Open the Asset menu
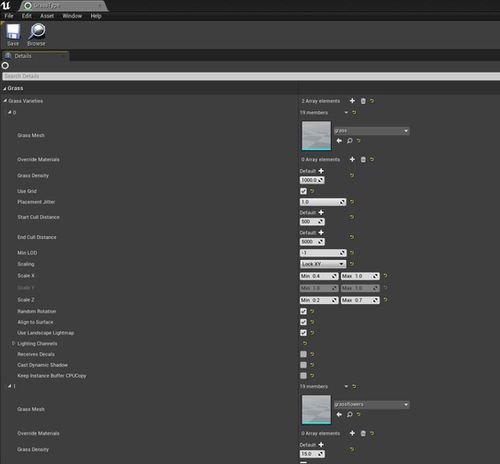Screen dimensions: 500x464 pos(47,16)
